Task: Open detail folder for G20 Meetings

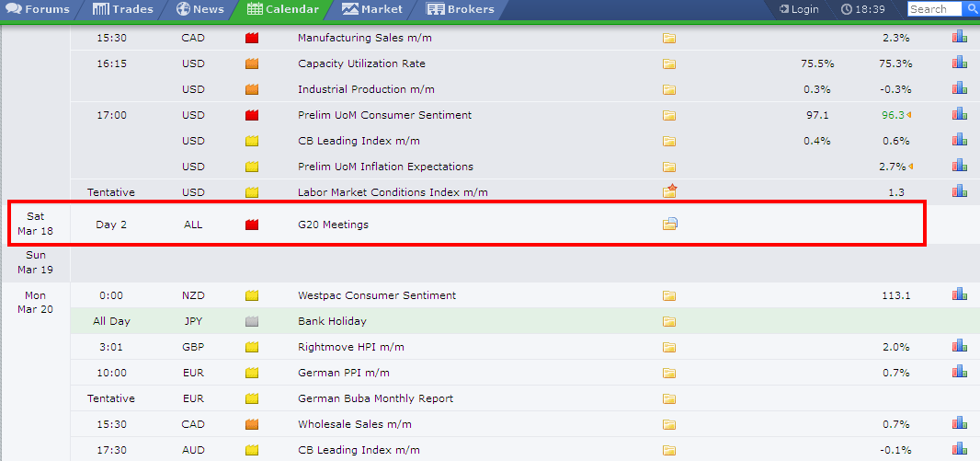Action: click(670, 224)
